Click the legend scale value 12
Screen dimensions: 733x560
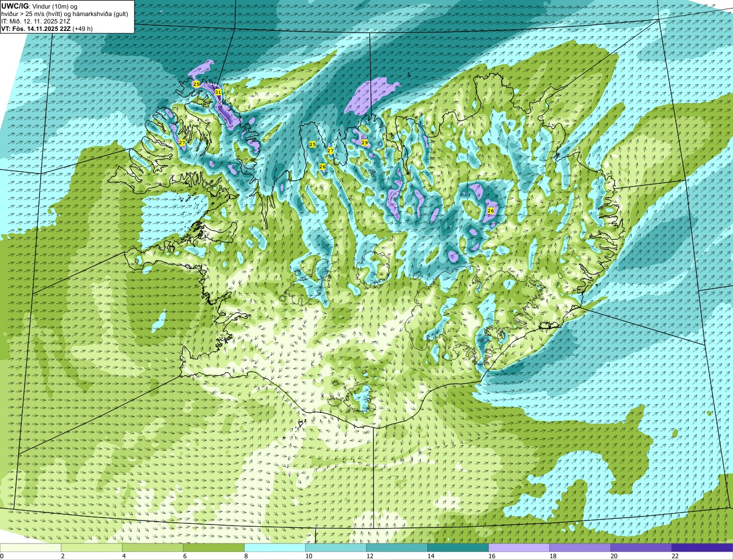(369, 556)
